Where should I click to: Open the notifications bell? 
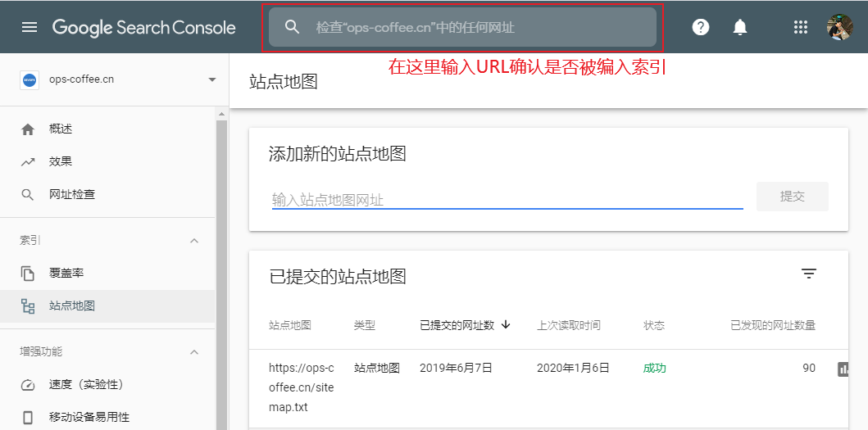[x=740, y=27]
